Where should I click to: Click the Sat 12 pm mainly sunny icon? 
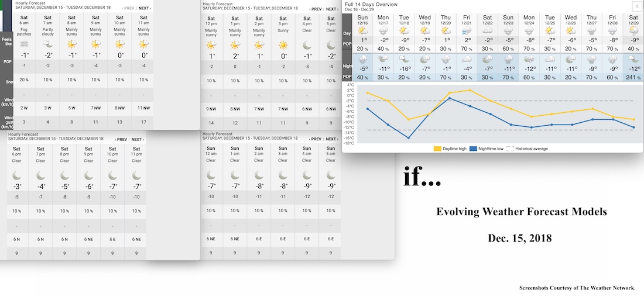click(211, 44)
